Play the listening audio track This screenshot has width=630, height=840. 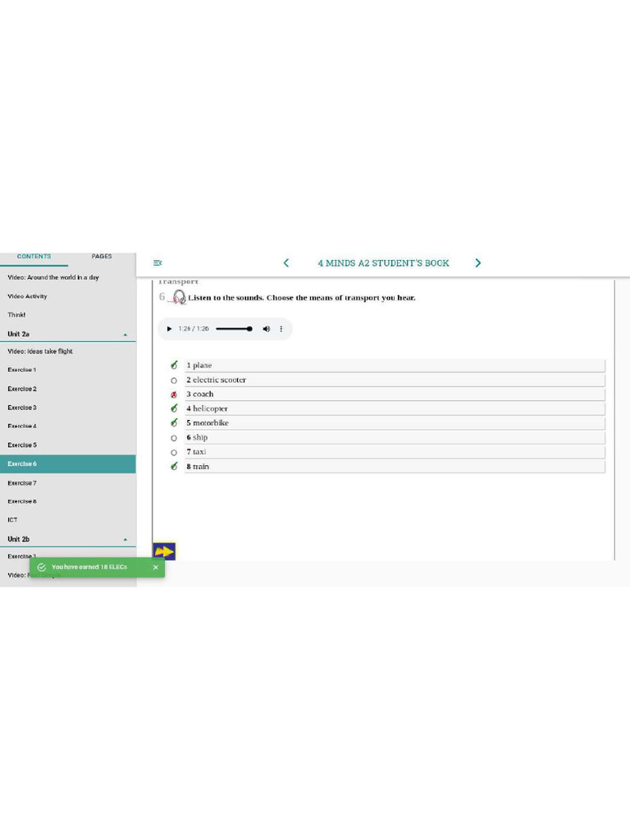169,329
